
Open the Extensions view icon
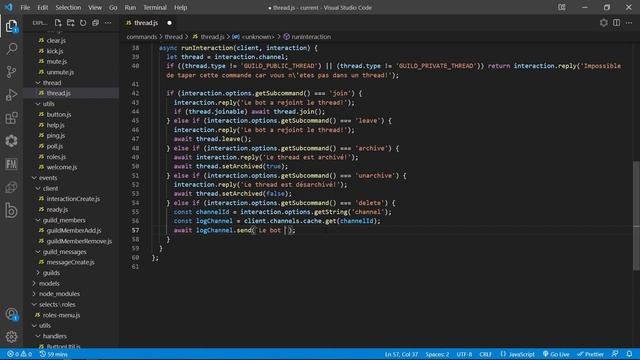11,118
